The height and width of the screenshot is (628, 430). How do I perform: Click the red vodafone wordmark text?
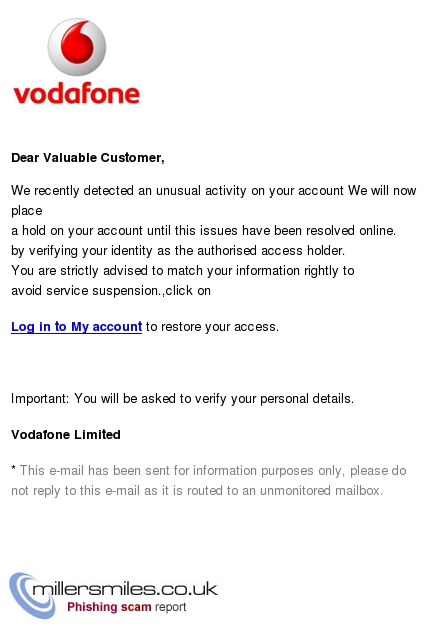76,93
